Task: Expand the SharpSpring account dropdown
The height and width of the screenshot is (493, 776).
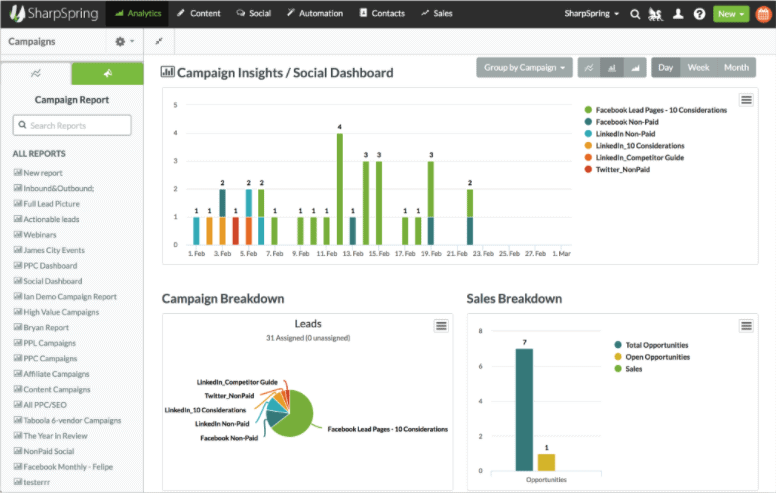Action: (592, 14)
